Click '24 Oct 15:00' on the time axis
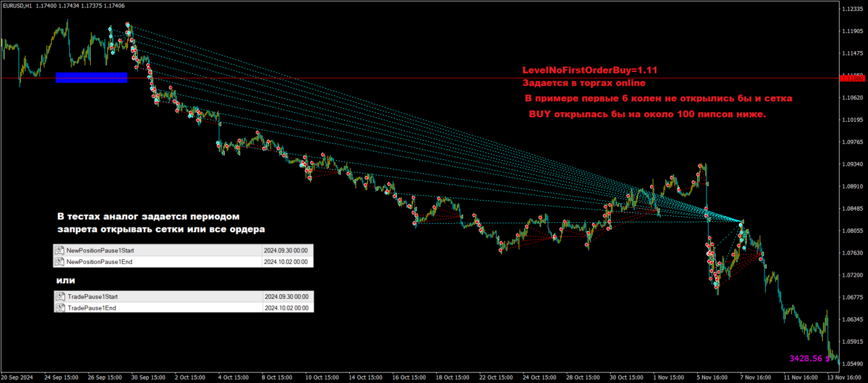 tap(540, 378)
